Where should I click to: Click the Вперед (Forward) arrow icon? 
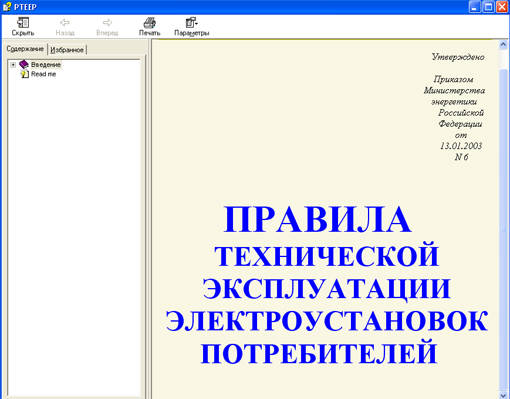click(107, 22)
